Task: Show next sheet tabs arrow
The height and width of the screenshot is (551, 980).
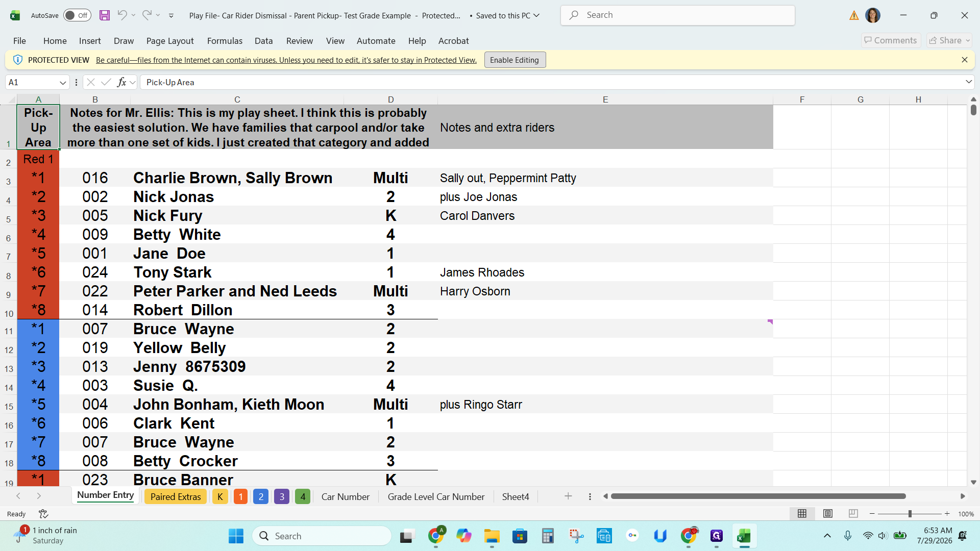Action: click(x=39, y=496)
